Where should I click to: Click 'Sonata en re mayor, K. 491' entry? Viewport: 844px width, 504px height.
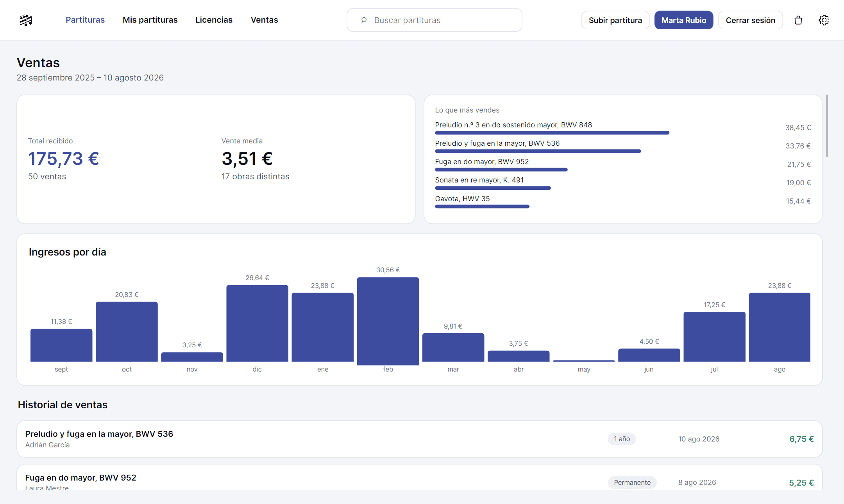[x=479, y=180]
